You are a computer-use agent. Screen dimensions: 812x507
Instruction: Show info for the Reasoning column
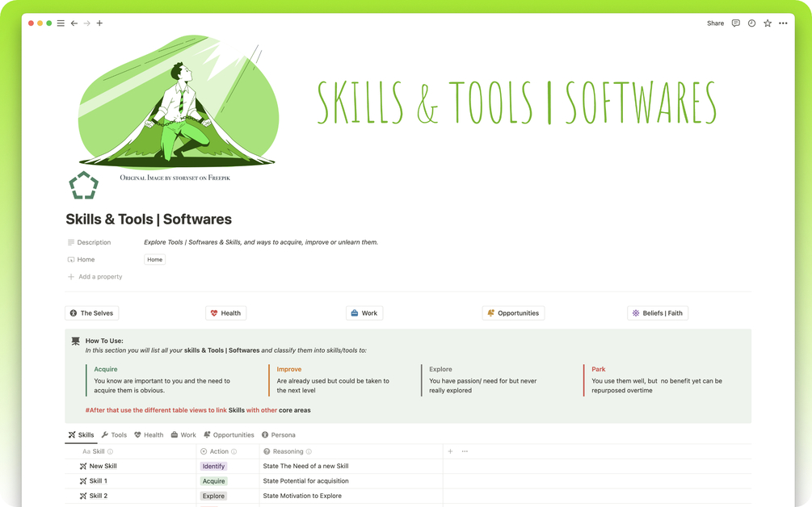(x=309, y=451)
